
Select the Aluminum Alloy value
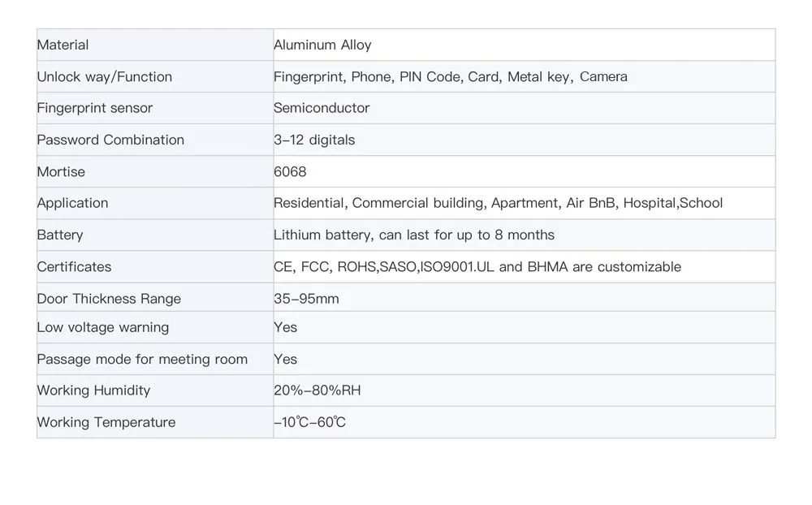322,45
